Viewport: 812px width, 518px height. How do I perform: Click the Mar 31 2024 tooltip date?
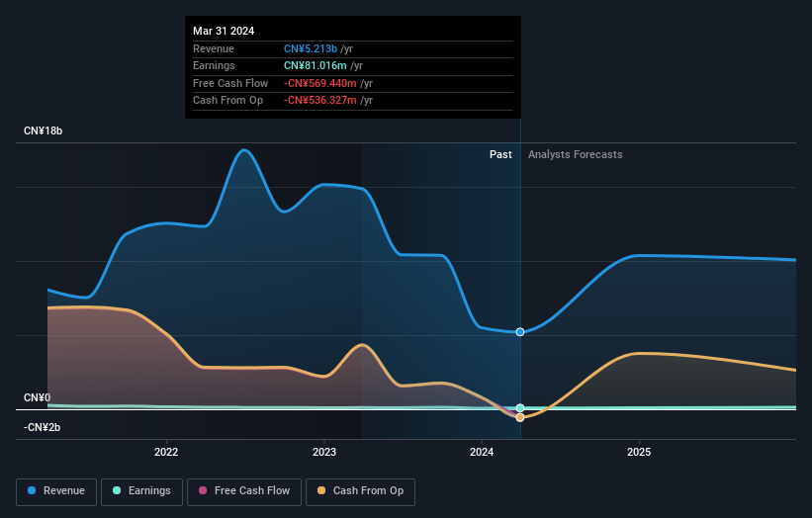pyautogui.click(x=224, y=31)
